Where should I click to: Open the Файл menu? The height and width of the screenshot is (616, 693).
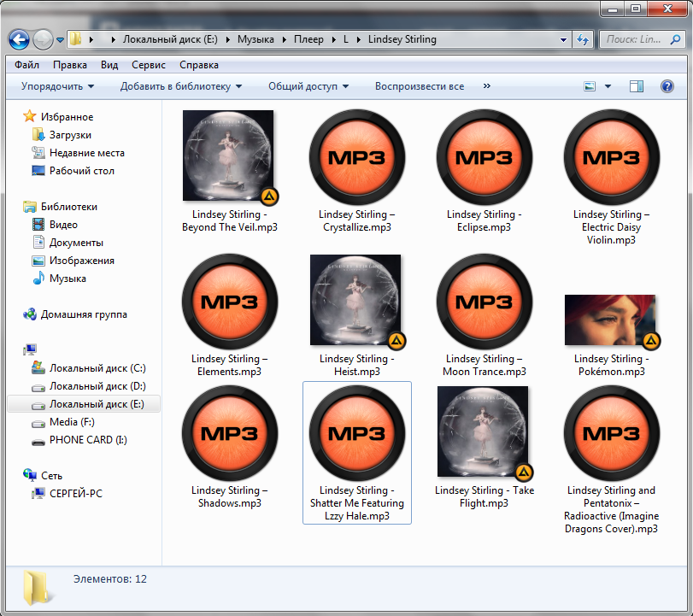(27, 65)
